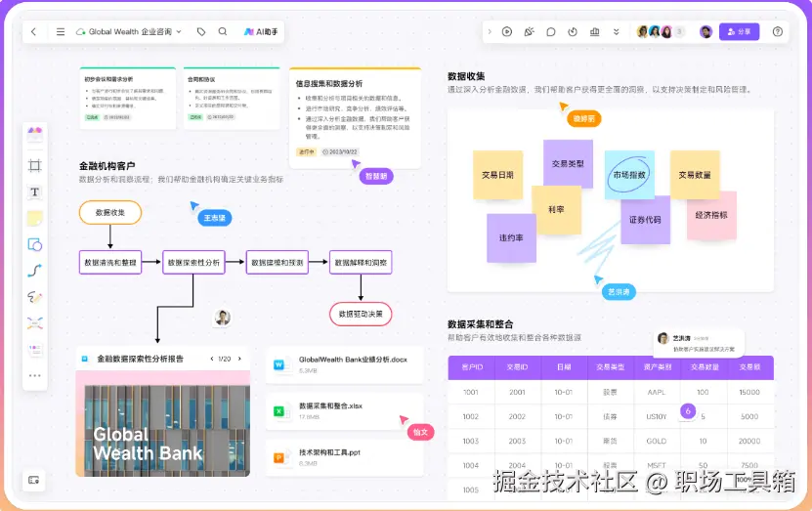Image resolution: width=812 pixels, height=511 pixels.
Task: Select the 数据探索性分析 flowchart box
Action: click(193, 263)
